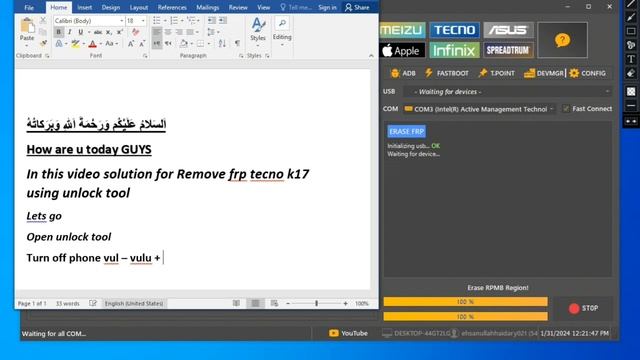Viewport: 640px width, 360px height.
Task: Select the Infinix brand tile
Action: pos(454,51)
